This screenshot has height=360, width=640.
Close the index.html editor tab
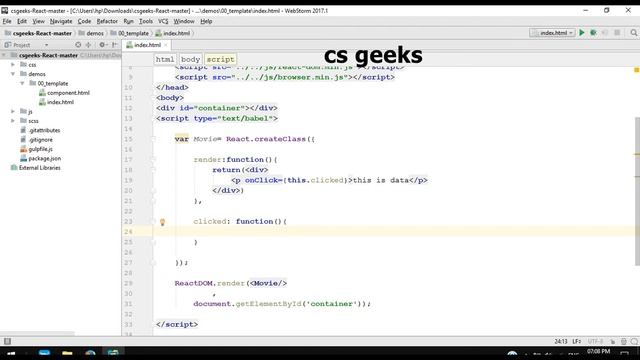(x=166, y=45)
